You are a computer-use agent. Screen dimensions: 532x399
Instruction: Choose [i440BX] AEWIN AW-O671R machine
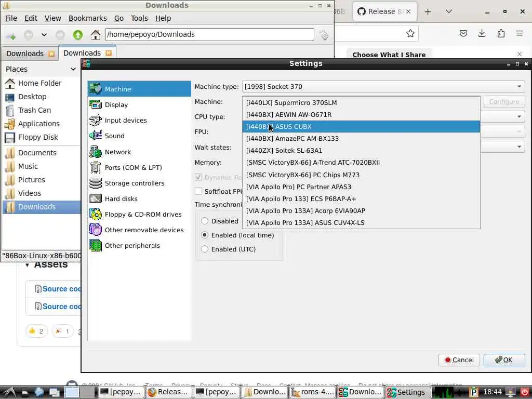pos(361,115)
